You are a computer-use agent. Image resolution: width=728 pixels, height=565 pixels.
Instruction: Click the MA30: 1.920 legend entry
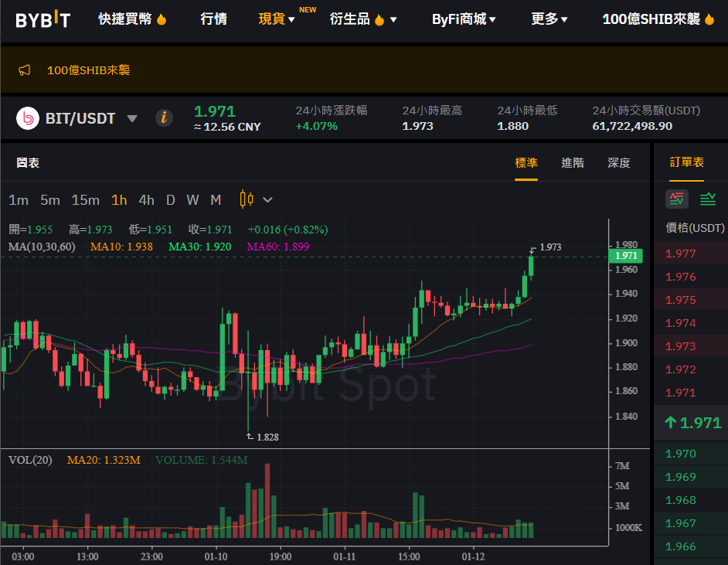click(x=199, y=247)
